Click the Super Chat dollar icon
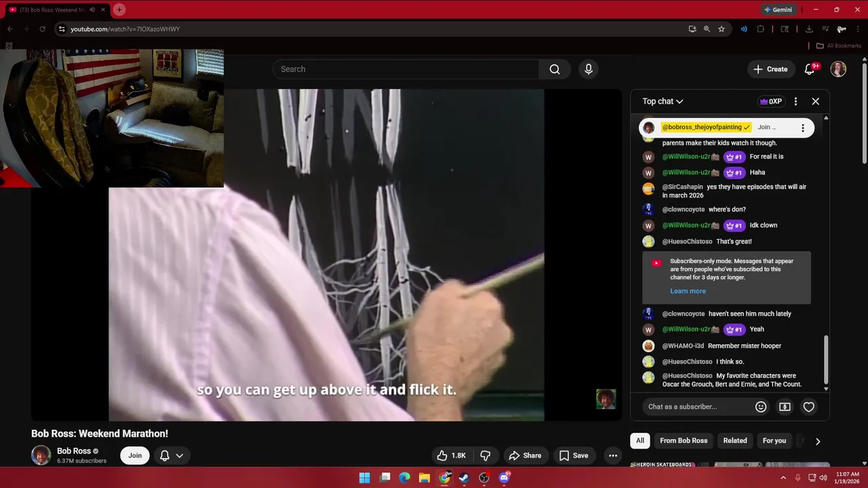The image size is (868, 488). pos(785,407)
